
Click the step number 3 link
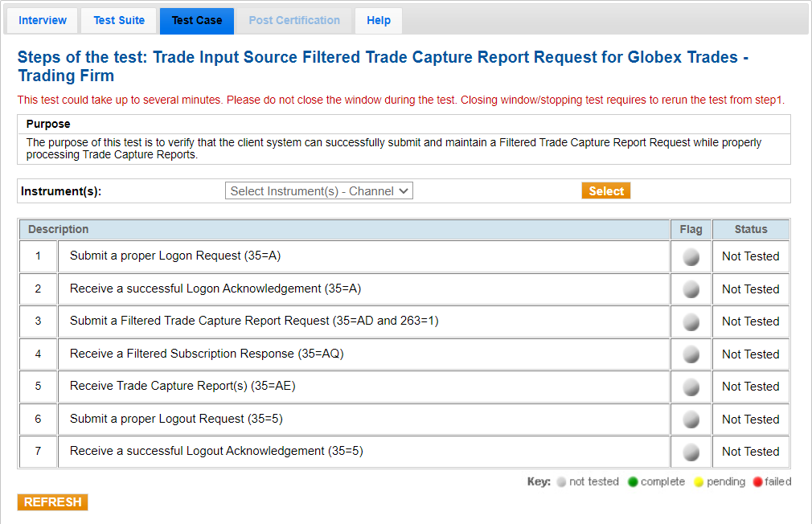[38, 321]
